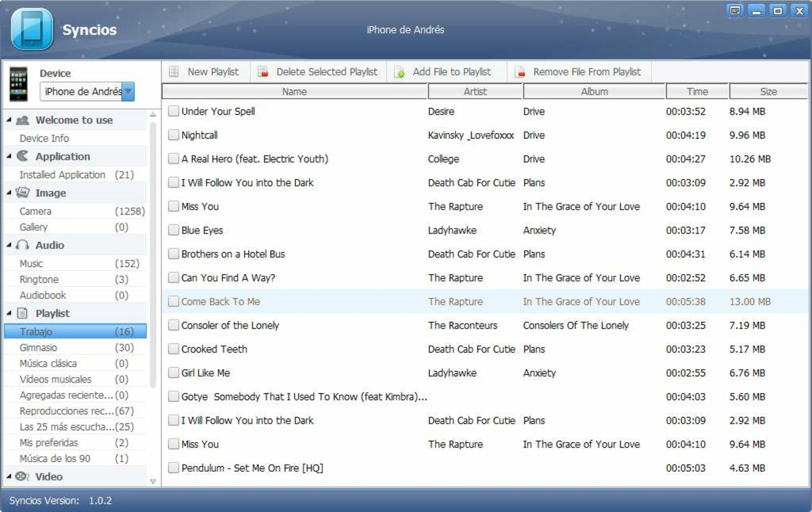The image size is (812, 512).
Task: Click the Video film reel icon
Action: pos(22,477)
